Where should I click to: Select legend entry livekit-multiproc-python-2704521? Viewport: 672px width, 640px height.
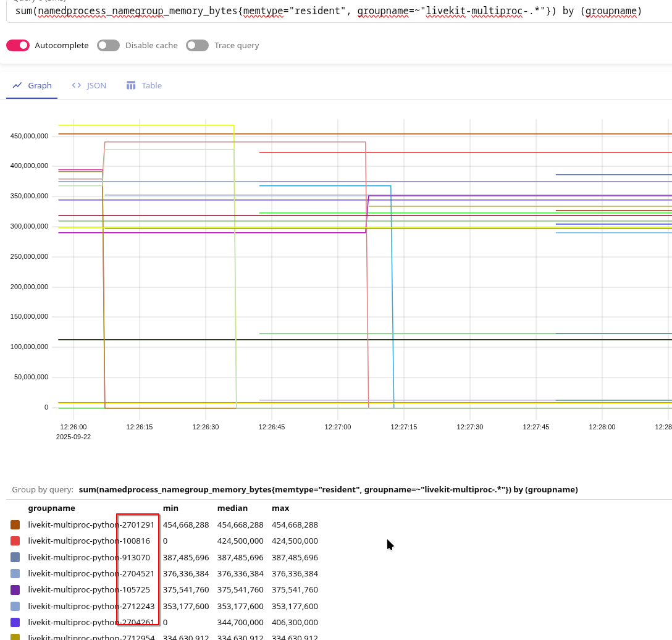click(91, 573)
